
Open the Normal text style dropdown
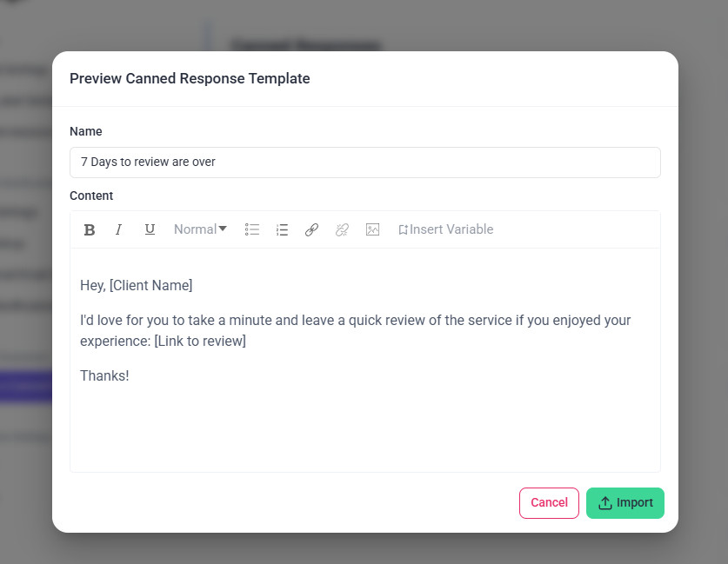click(x=200, y=229)
